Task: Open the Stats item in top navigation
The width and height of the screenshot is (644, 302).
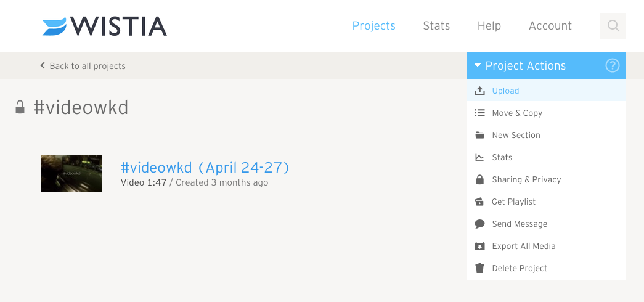Action: [436, 26]
